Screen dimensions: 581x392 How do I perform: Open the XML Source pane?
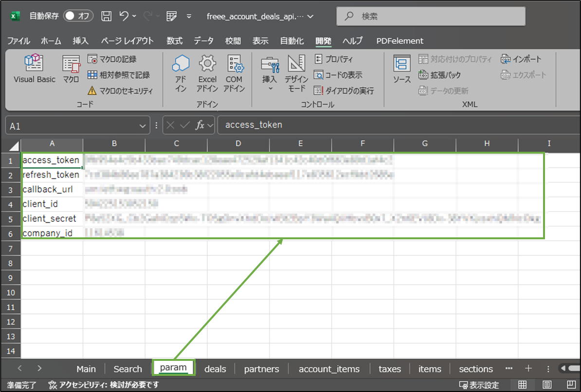pyautogui.click(x=401, y=69)
